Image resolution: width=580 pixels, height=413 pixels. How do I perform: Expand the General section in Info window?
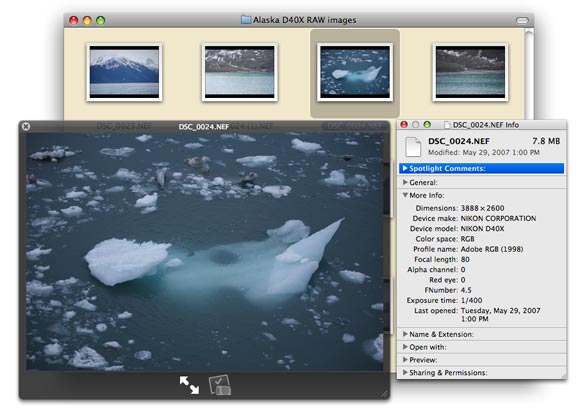click(405, 182)
